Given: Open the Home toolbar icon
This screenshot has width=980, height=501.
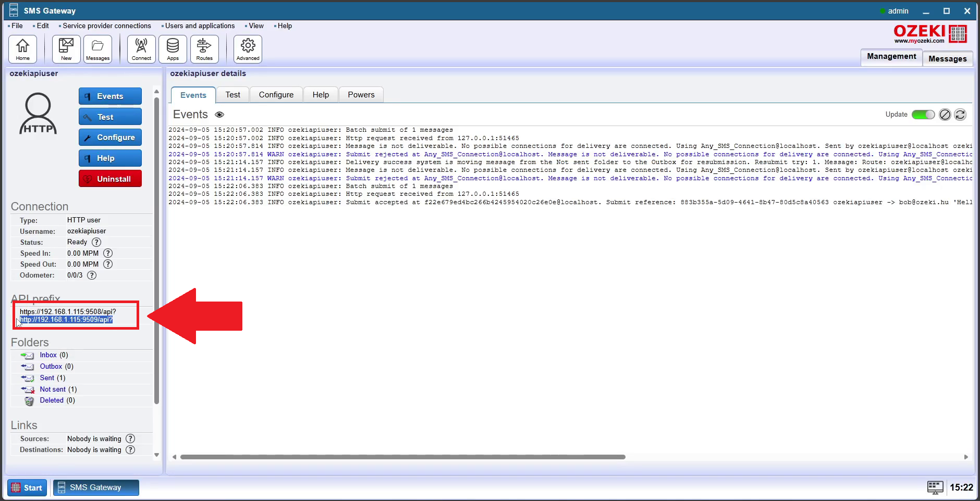Looking at the screenshot, I should 22,49.
